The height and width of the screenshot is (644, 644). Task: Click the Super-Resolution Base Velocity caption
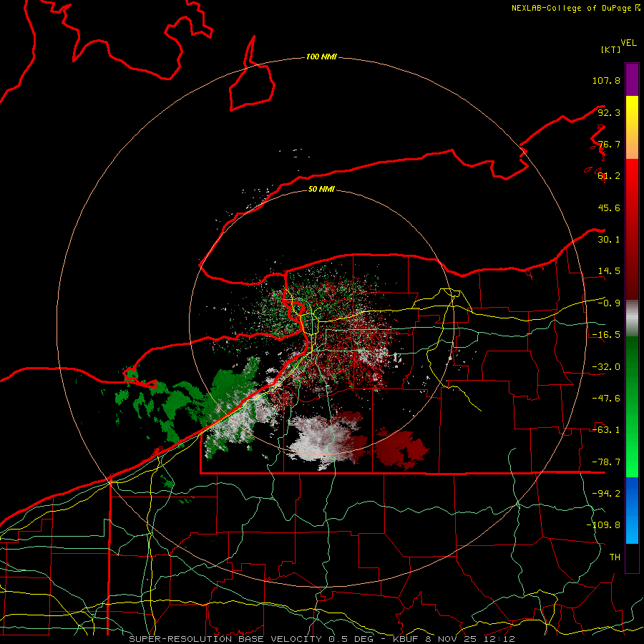[321, 639]
